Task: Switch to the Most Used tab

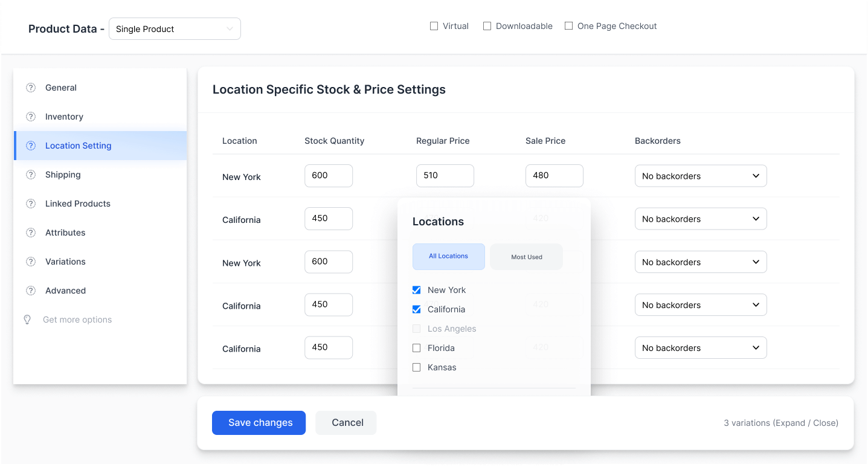Action: point(526,256)
